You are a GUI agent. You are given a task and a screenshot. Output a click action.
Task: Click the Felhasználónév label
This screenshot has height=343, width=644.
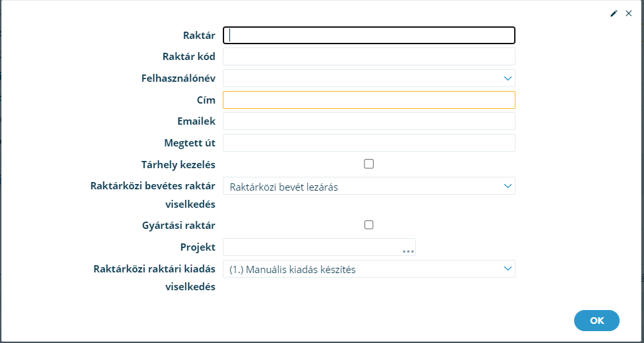point(178,78)
